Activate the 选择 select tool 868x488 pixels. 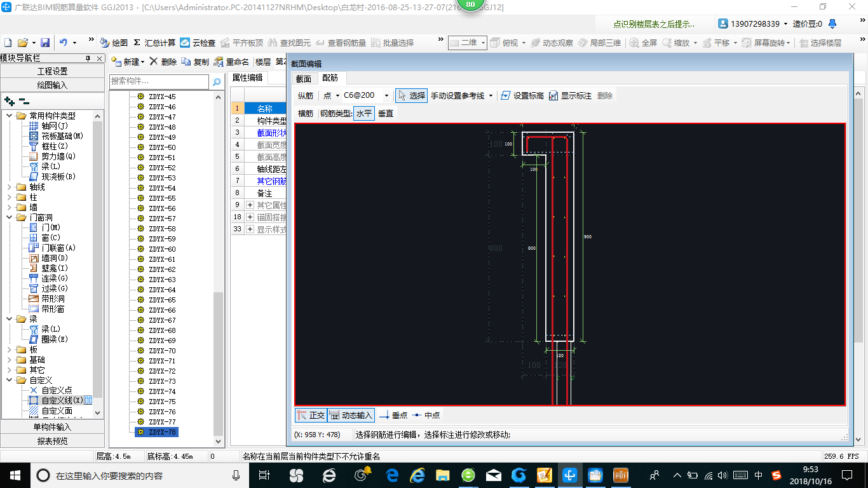(x=411, y=95)
